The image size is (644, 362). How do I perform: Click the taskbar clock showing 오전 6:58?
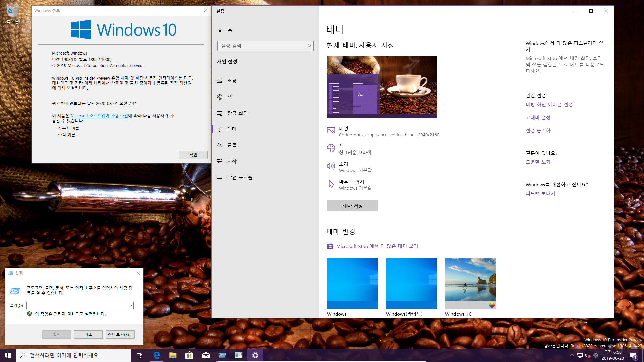pos(612,355)
